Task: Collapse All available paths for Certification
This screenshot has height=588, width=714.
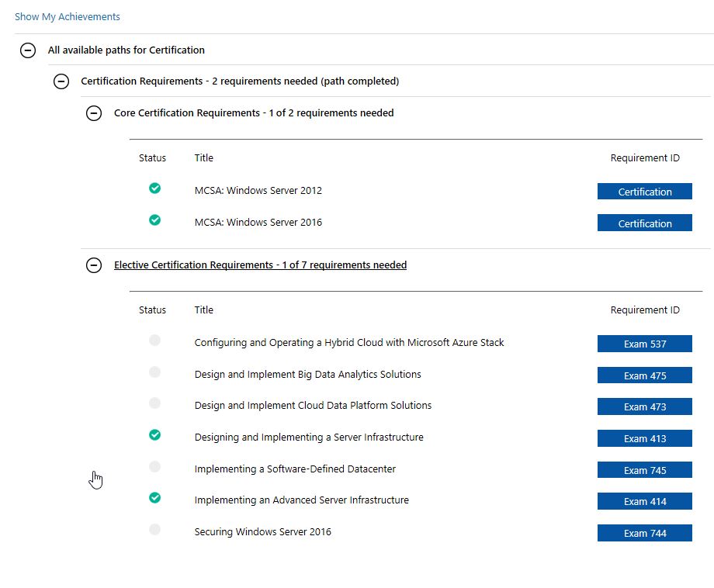Action: [x=28, y=50]
